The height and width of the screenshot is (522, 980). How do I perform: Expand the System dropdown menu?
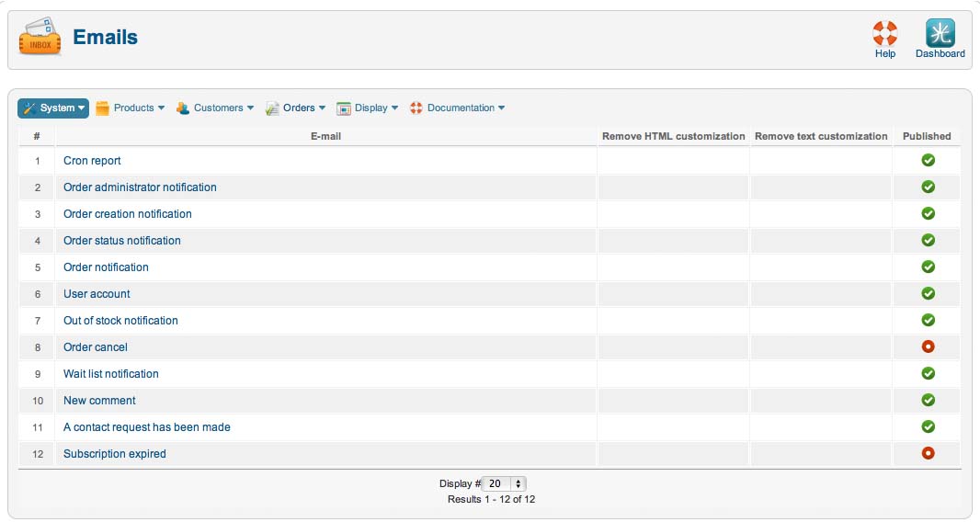coord(53,108)
